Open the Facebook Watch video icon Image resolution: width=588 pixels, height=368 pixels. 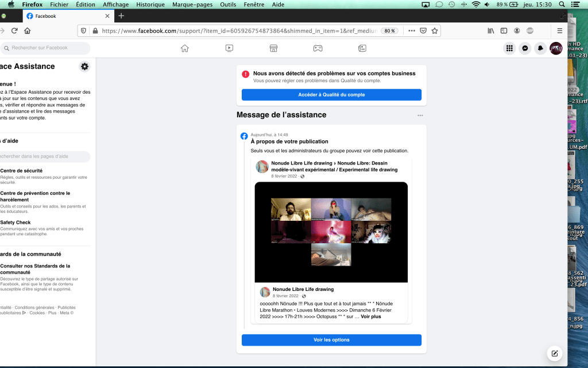coord(229,48)
